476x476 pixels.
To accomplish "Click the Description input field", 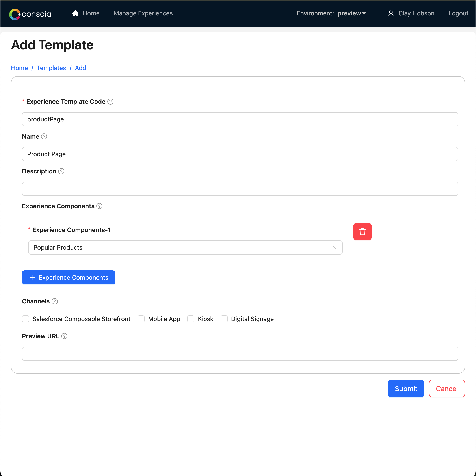I will (240, 189).
